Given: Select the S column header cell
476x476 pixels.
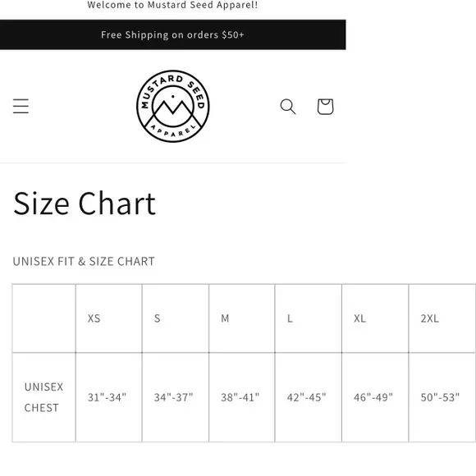Looking at the screenshot, I should [175, 318].
